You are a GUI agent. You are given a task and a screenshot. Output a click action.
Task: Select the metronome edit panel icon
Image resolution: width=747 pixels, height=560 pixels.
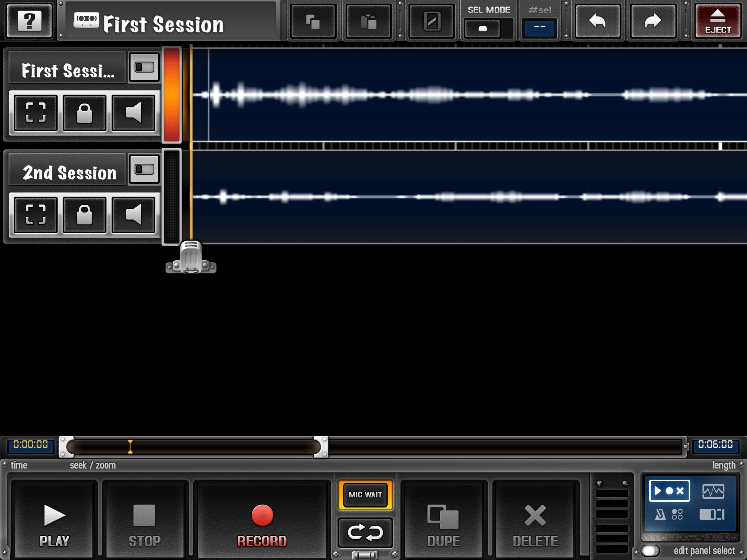[660, 514]
